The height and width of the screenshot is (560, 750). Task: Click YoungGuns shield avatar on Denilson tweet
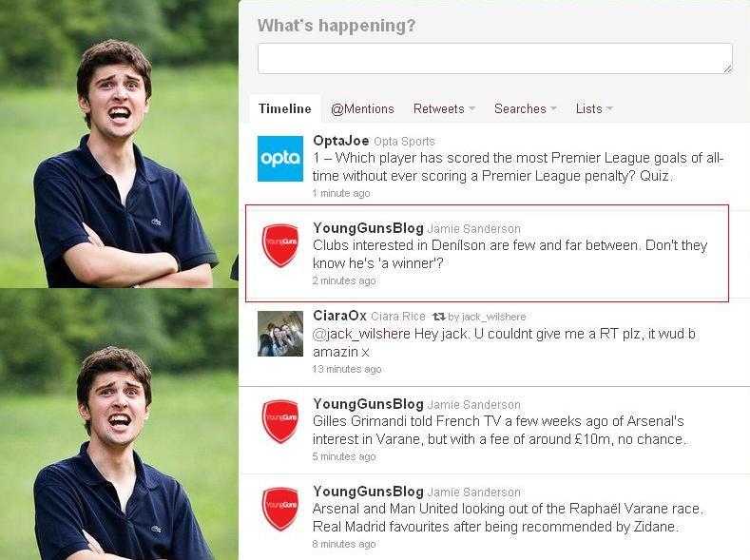coord(280,246)
